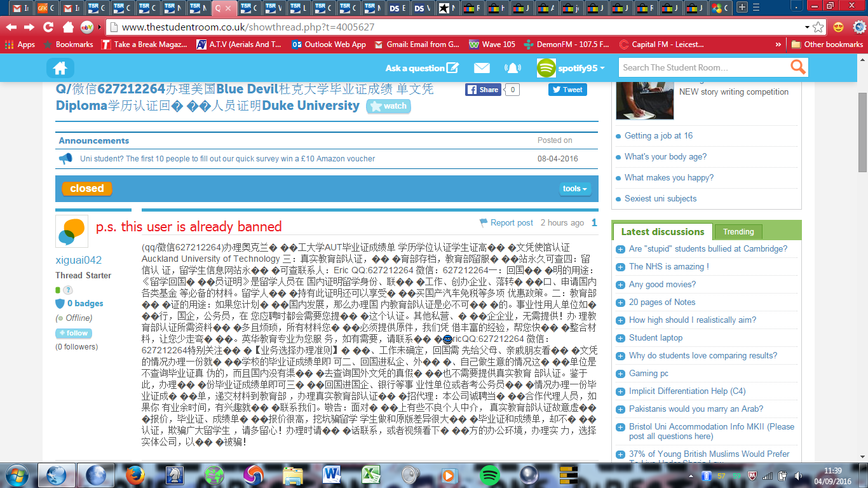Expand the spotify95 account menu
This screenshot has height=488, width=868.
click(x=583, y=67)
